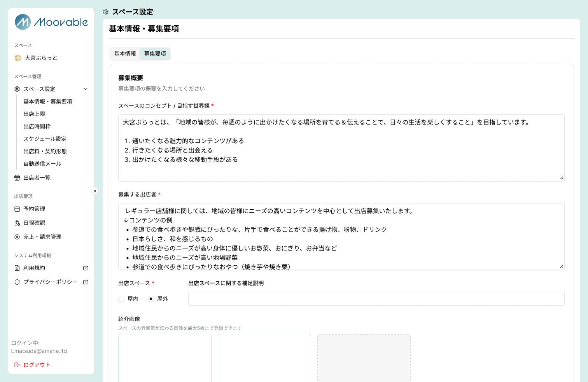Viewport: 588px width, 382px height.
Task: Open スケジュール設定 settings page
Action: tap(45, 139)
